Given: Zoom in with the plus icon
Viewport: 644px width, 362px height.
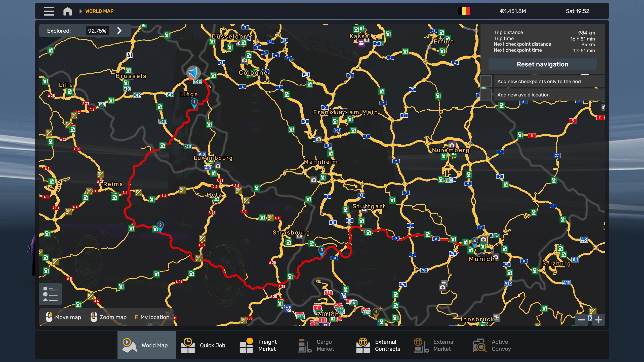Looking at the screenshot, I should click(x=598, y=320).
